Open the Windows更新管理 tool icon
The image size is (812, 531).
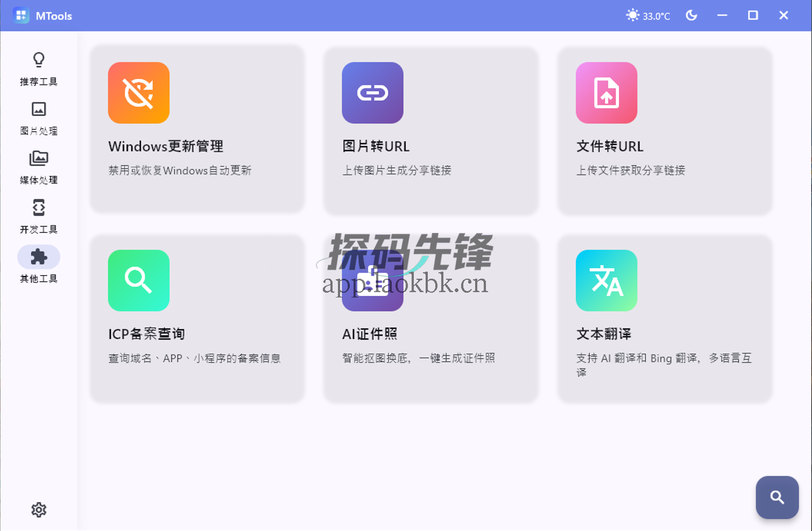click(138, 93)
